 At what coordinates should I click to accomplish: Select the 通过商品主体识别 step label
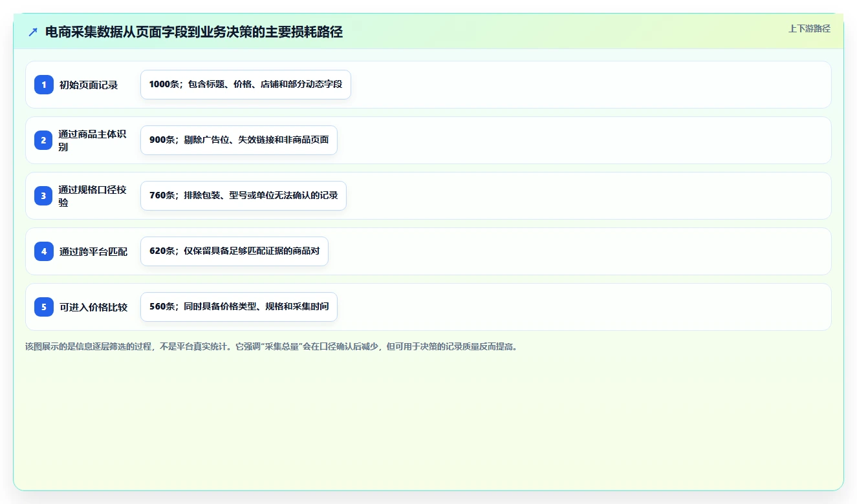92,140
